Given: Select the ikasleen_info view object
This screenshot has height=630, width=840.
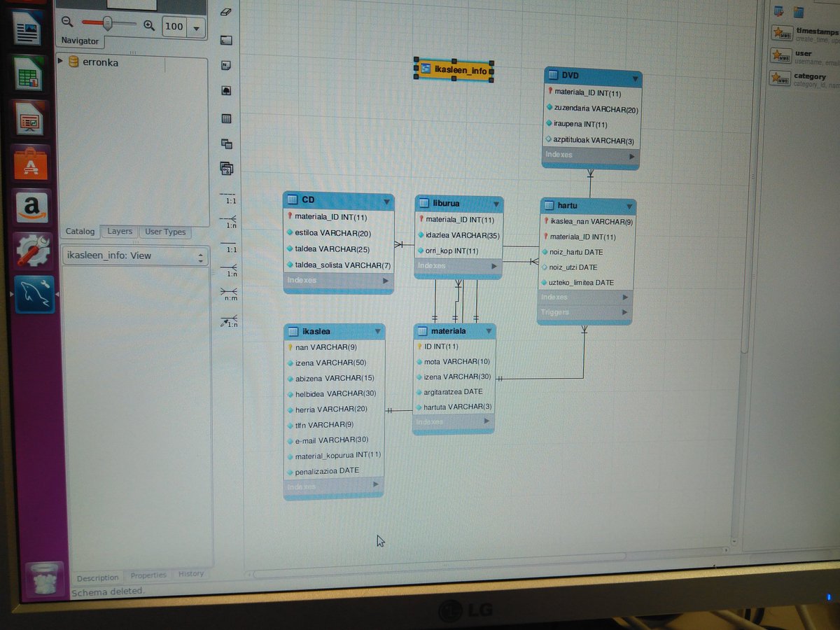Looking at the screenshot, I should coord(454,71).
